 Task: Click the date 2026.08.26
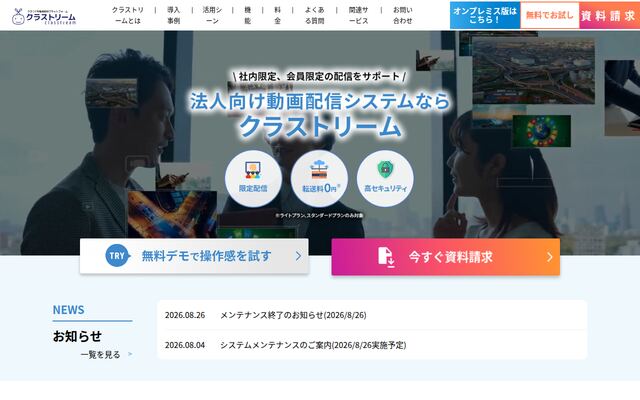(x=185, y=315)
